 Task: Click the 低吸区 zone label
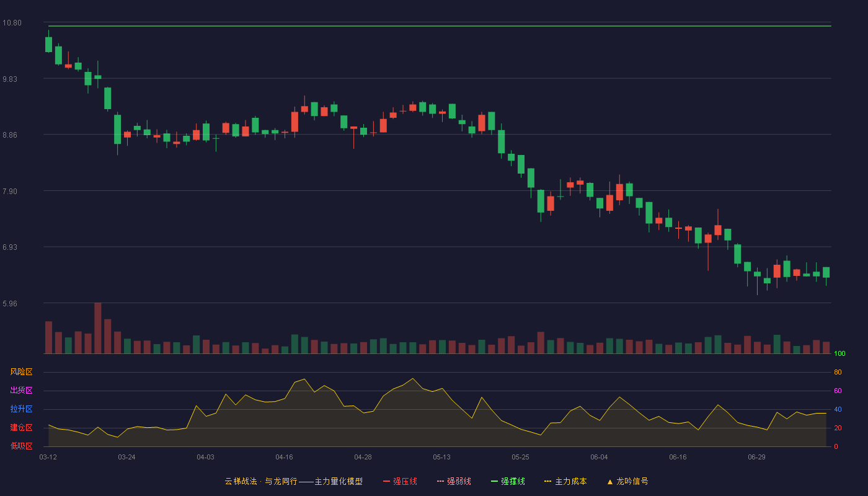[x=21, y=446]
